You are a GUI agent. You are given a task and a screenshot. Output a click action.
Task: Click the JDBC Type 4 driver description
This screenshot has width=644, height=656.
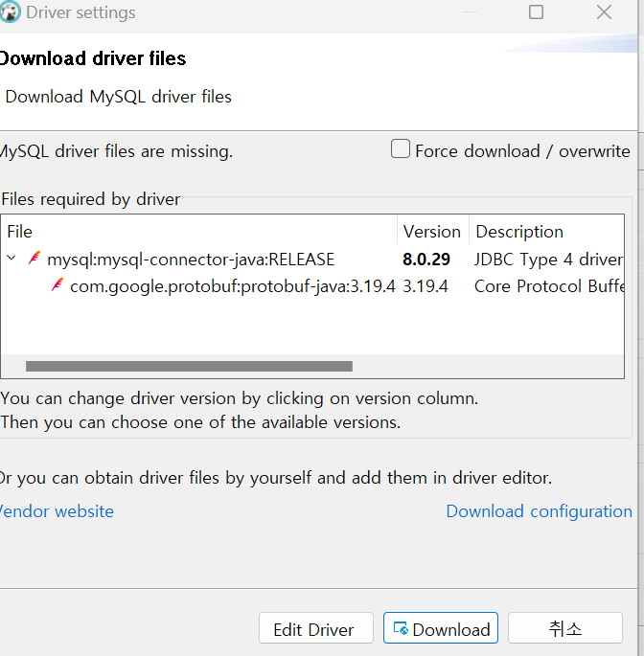[x=548, y=260]
